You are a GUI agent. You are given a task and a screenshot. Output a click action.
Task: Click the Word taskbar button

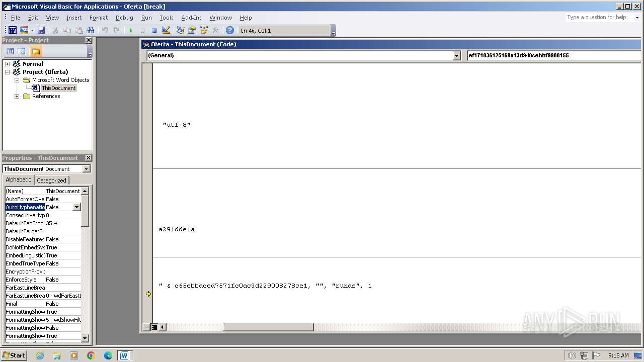pos(124,355)
